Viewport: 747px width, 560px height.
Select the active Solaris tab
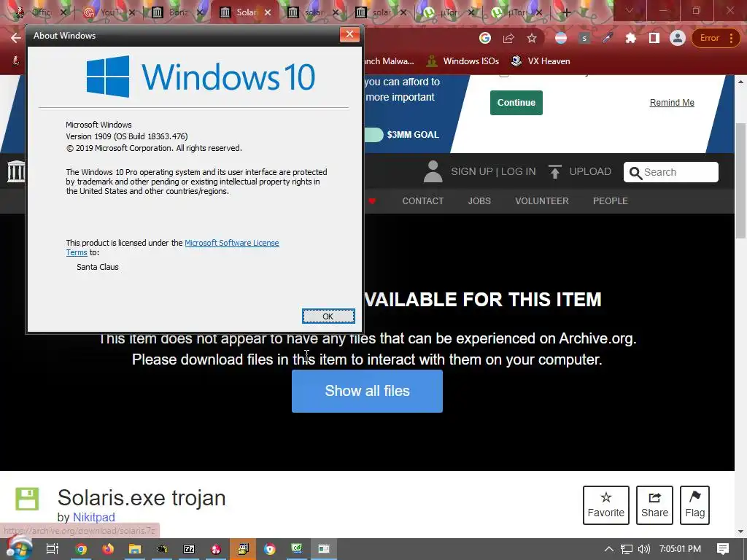click(245, 12)
